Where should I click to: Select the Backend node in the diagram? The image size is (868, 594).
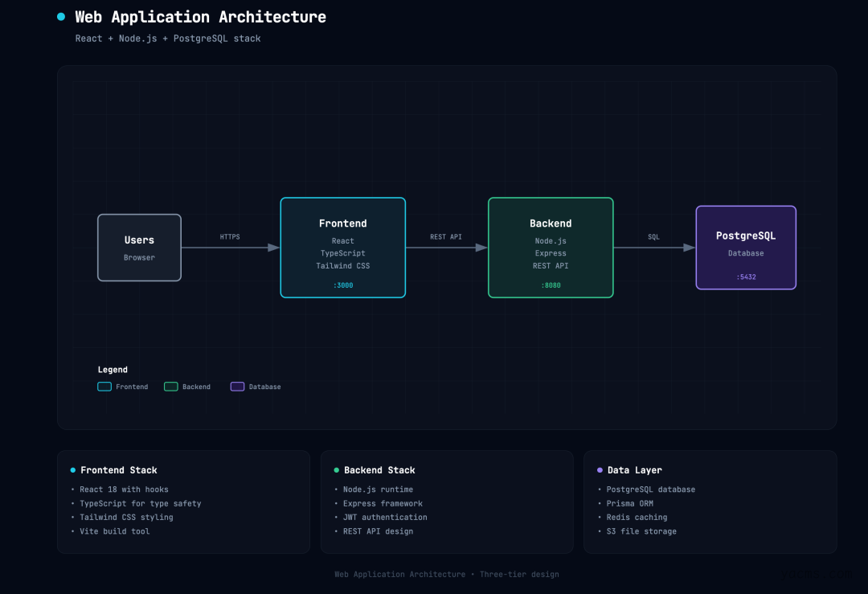point(551,248)
